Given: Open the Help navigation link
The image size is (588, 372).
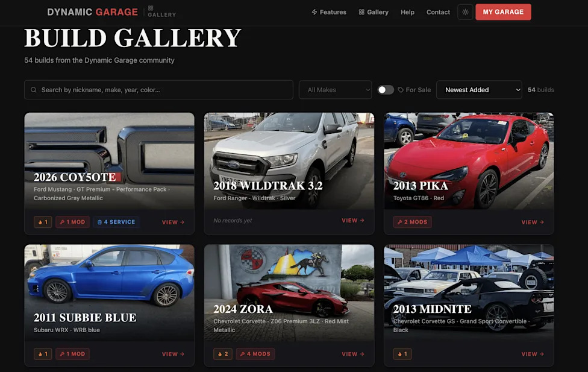Looking at the screenshot, I should pos(407,12).
